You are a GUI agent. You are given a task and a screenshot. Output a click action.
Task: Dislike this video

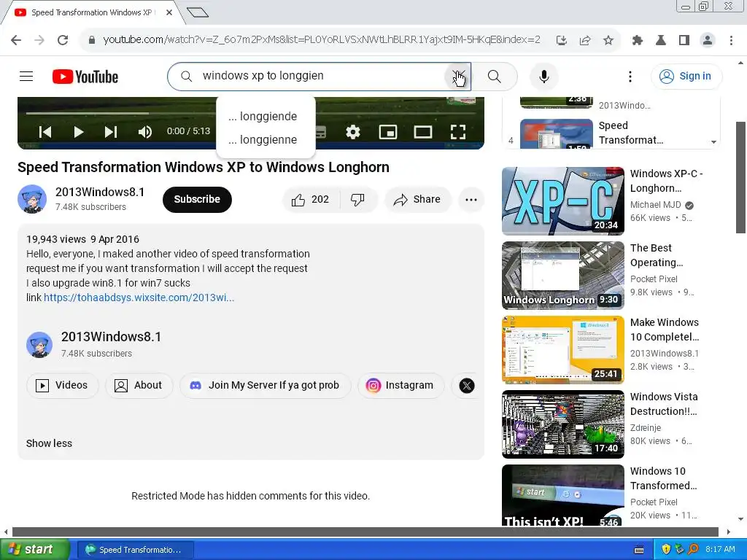point(357,200)
